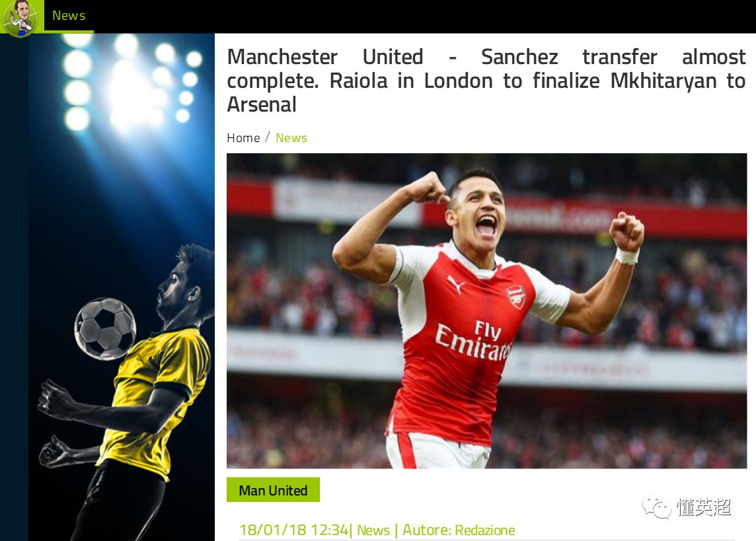Click the soccer ball in the sidebar banner

tap(104, 329)
